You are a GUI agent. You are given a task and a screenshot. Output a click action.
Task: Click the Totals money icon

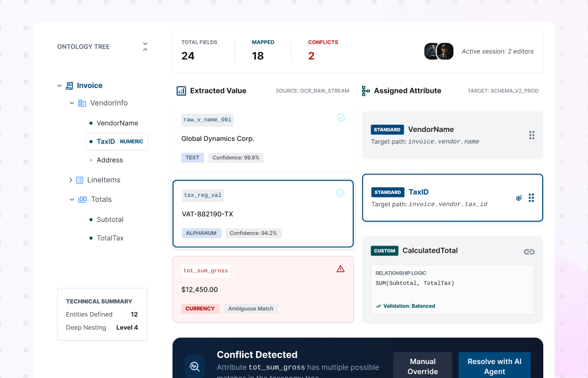tap(83, 200)
